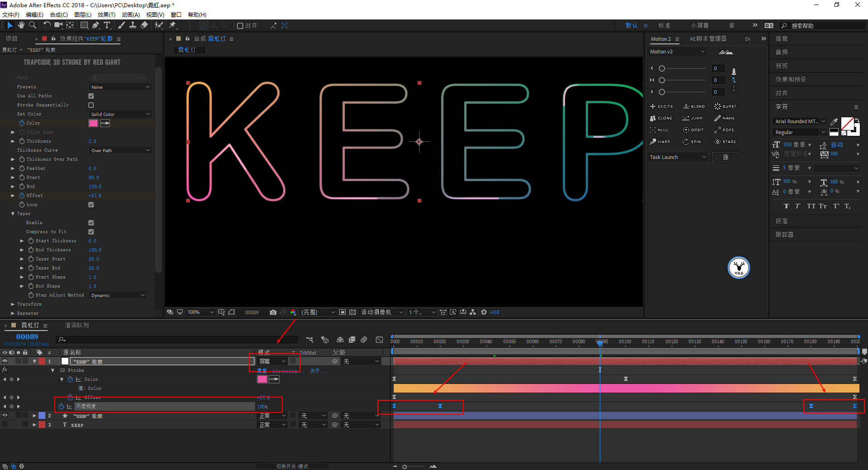Click the snapshot camera icon in viewer
This screenshot has height=470, width=868.
pos(273,312)
